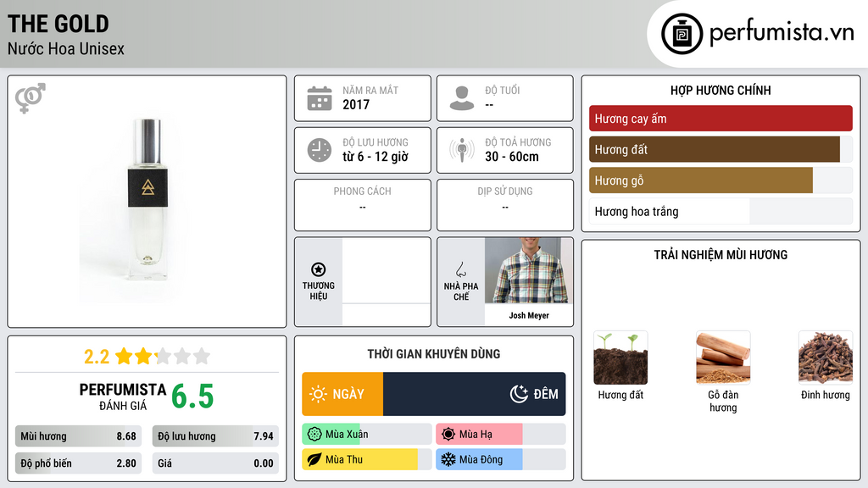Viewport: 868px width, 488px height.
Task: Click the perfumista.vn perfume bottle logo icon
Action: pos(682,34)
